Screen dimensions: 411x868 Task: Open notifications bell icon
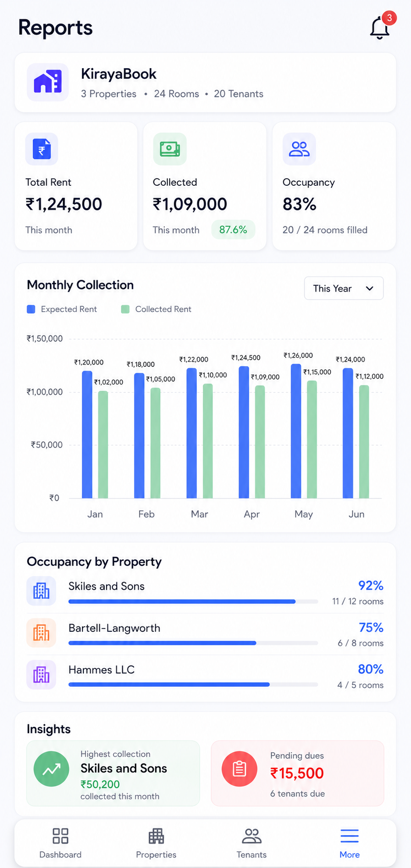(380, 28)
